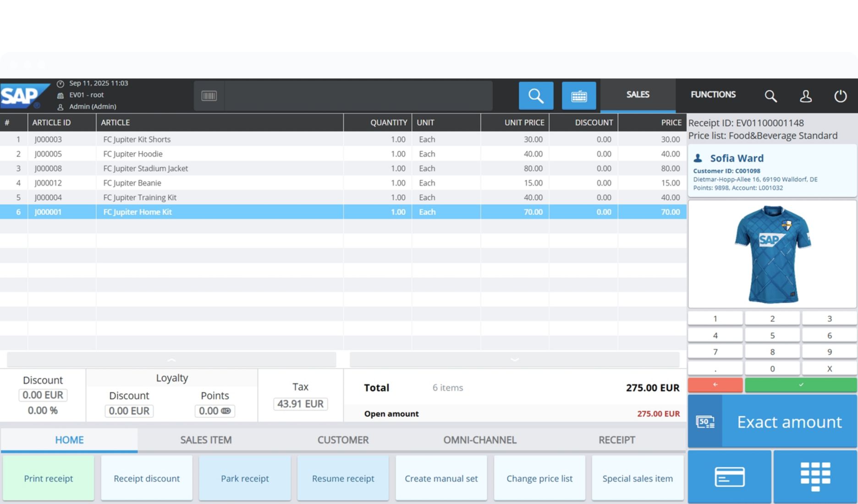Collapse the item list with the up chevron

click(x=172, y=359)
